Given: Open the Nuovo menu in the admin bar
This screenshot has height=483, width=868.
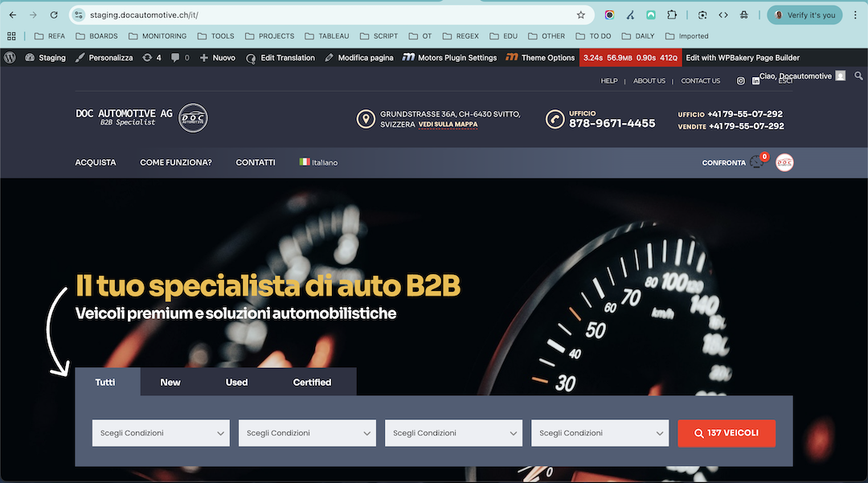Looking at the screenshot, I should pos(218,58).
